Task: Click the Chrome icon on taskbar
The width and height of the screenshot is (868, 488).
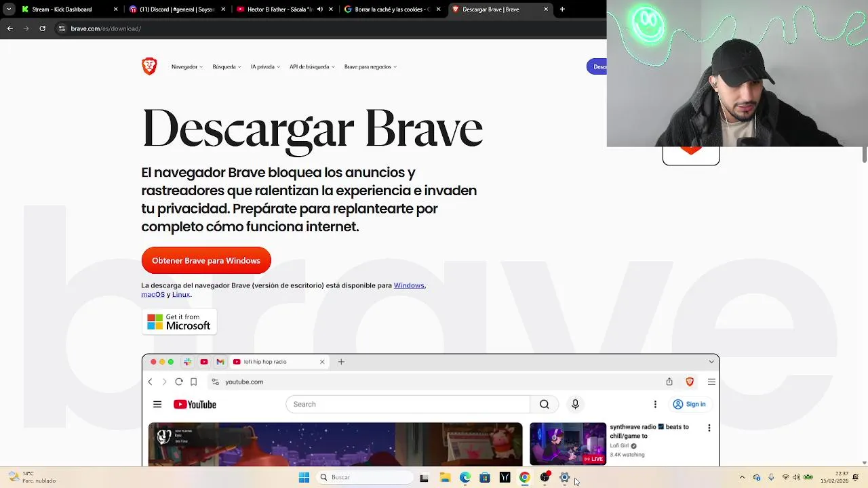Action: pyautogui.click(x=524, y=477)
